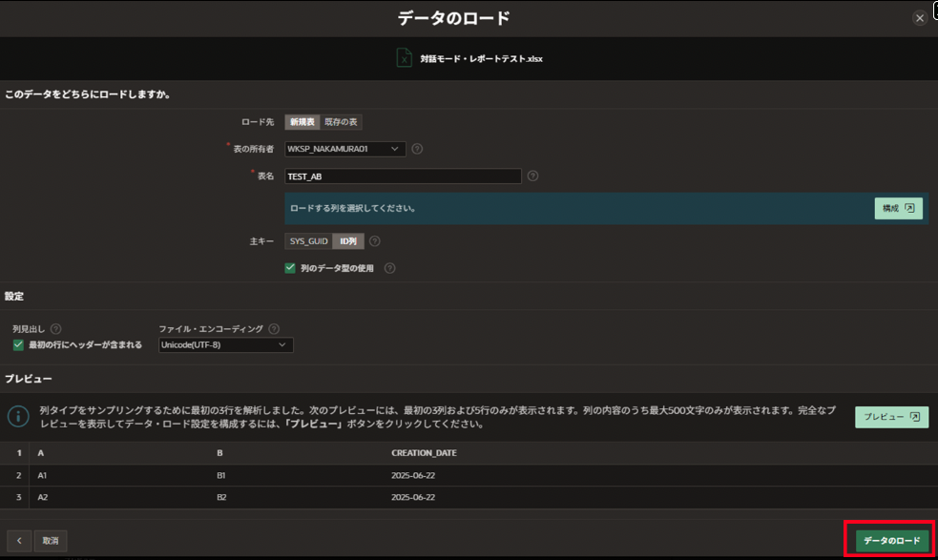
Task: Select 既存の表 as load destination
Action: (x=341, y=122)
